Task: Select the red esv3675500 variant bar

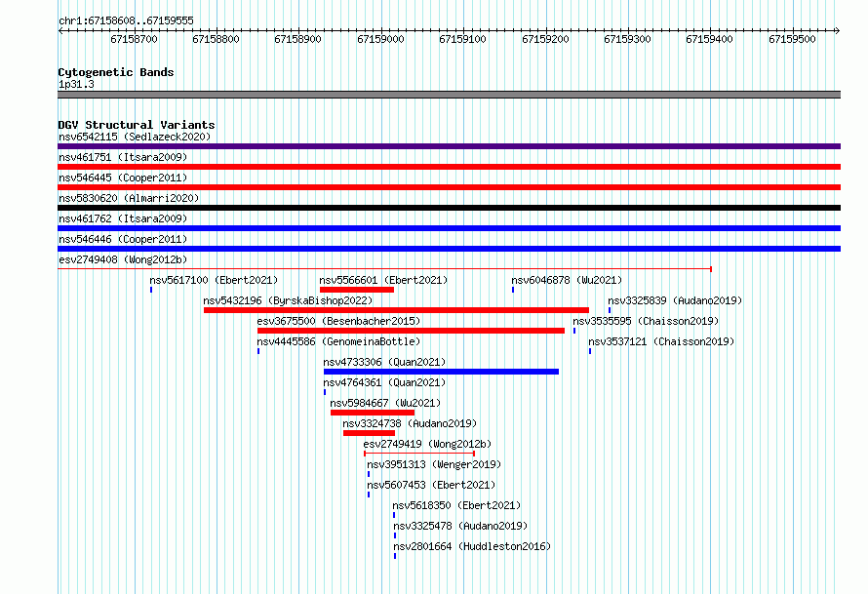Action: tap(411, 331)
